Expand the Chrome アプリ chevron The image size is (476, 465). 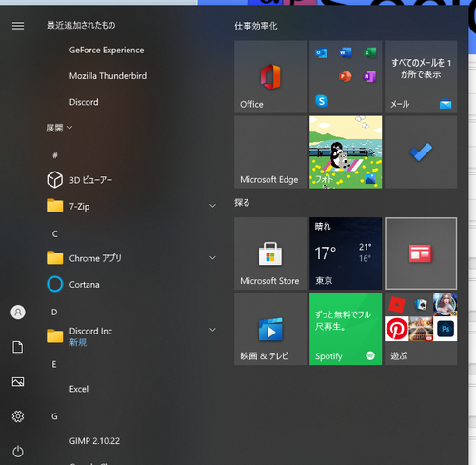pos(212,258)
